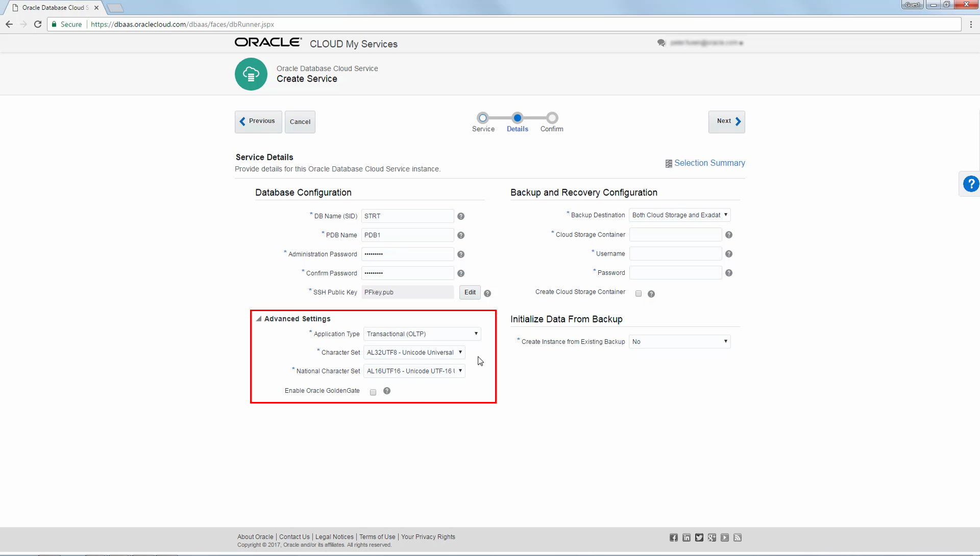Click the Previous button
Viewport: 980px width, 556px height.
258,122
